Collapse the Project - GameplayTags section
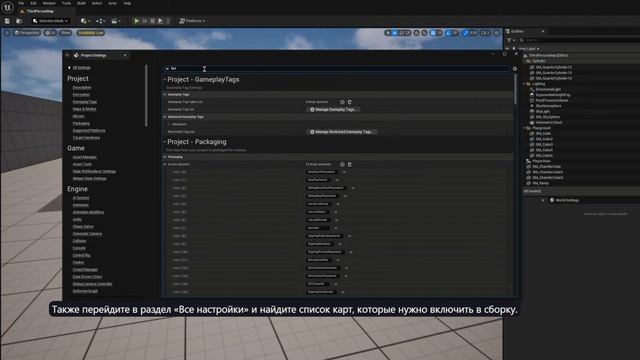This screenshot has width=640, height=360. coord(165,80)
